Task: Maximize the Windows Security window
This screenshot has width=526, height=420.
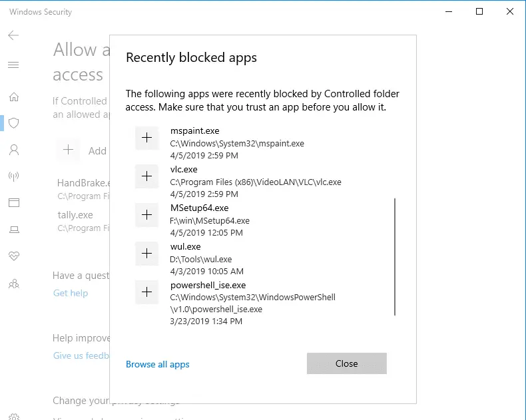Action: pos(479,12)
